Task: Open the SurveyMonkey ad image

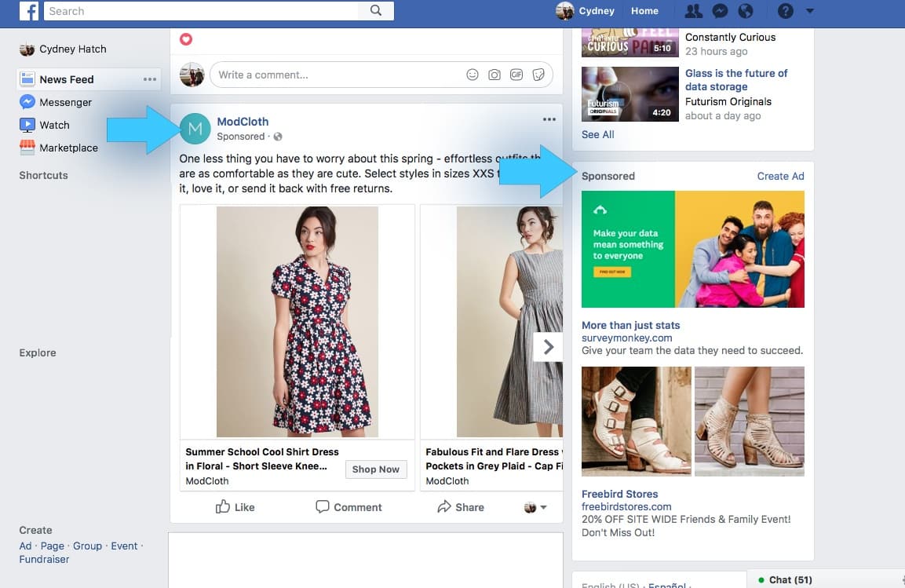Action: click(692, 250)
